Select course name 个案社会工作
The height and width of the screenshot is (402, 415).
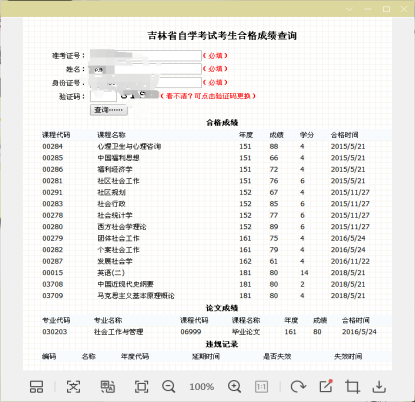coord(118,250)
